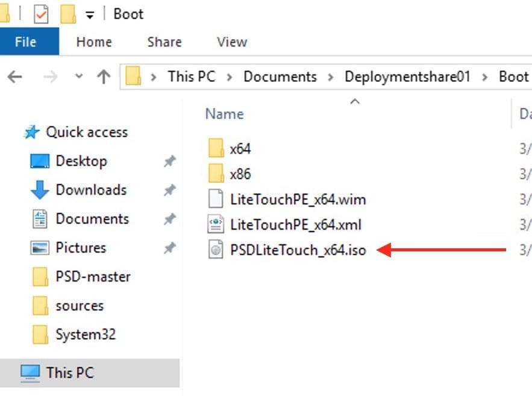Image resolution: width=532 pixels, height=396 pixels.
Task: Sort files by the Name column header
Action: (x=225, y=114)
